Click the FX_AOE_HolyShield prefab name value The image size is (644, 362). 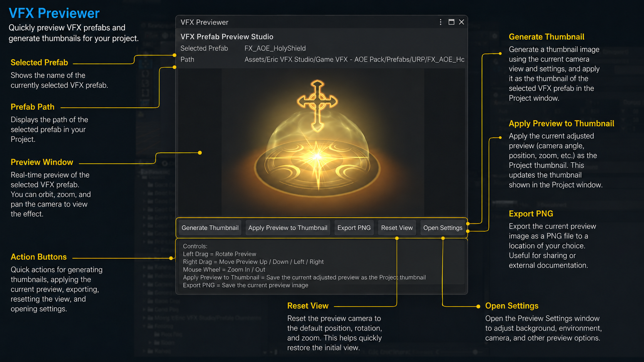(275, 48)
